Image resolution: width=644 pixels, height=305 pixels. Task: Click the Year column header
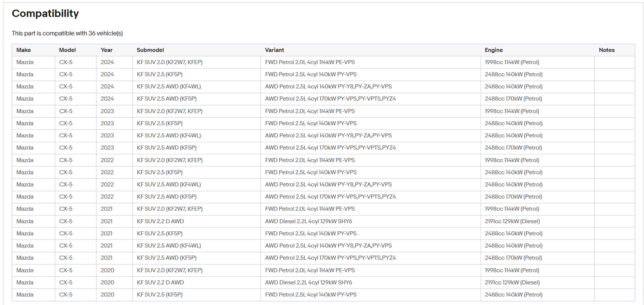coord(107,50)
